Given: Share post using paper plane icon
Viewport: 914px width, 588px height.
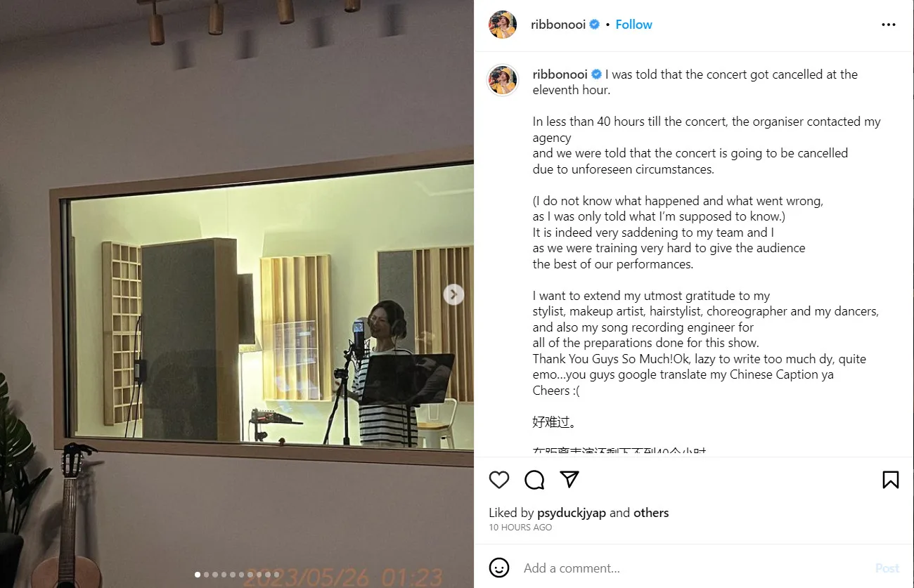Looking at the screenshot, I should pos(569,479).
